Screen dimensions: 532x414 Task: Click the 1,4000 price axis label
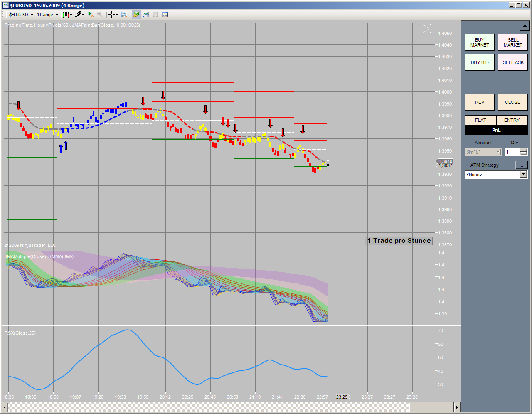446,92
